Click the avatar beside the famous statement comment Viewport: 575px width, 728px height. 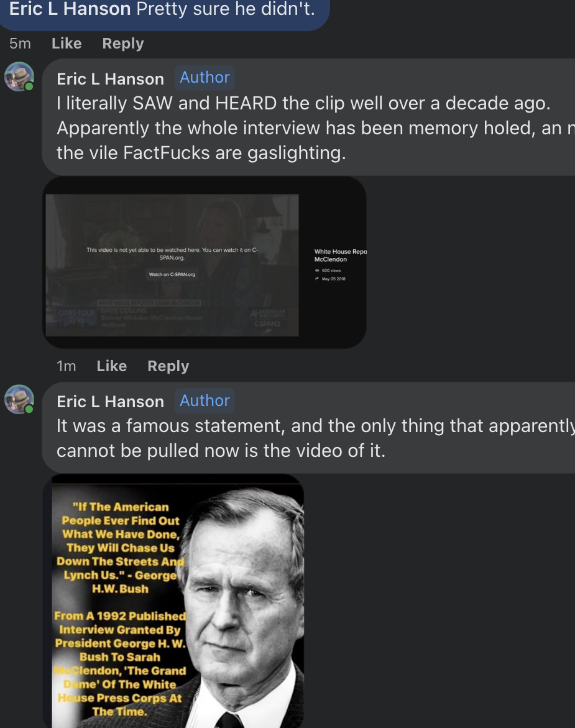(x=19, y=400)
